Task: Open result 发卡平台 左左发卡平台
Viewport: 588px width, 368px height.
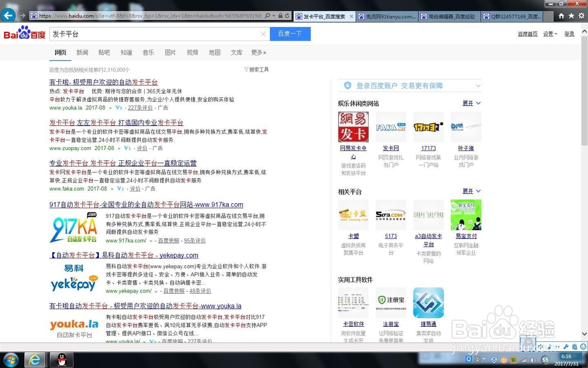Action: [116, 123]
